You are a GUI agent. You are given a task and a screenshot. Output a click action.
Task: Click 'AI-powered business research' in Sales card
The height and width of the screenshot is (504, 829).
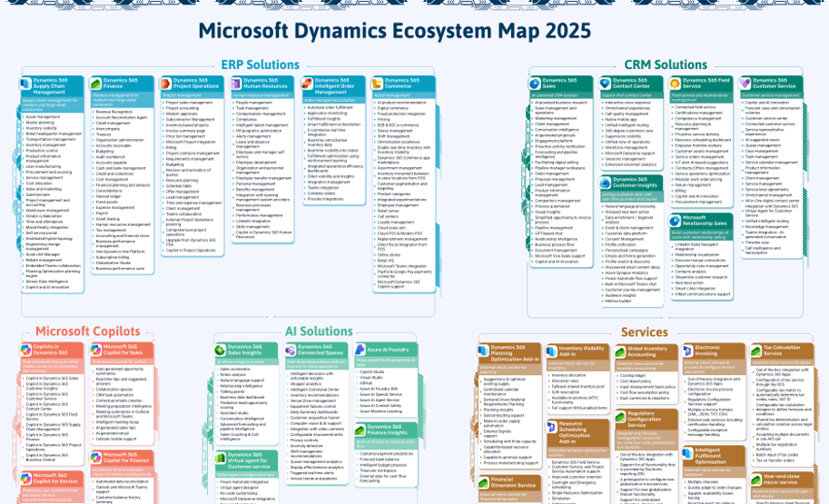tap(561, 103)
